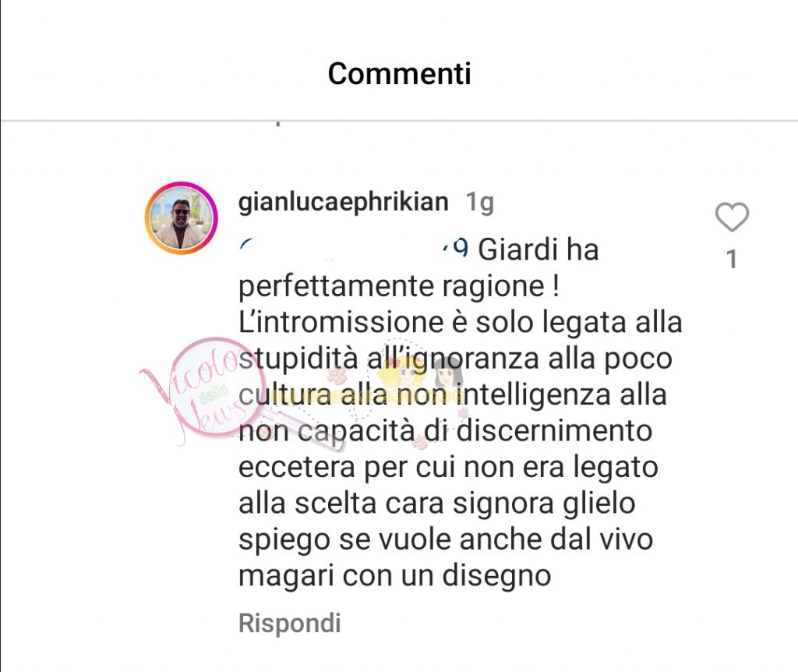Click the pink Vicolo delle News watermark logo
The height and width of the screenshot is (672, 798).
coord(203,391)
